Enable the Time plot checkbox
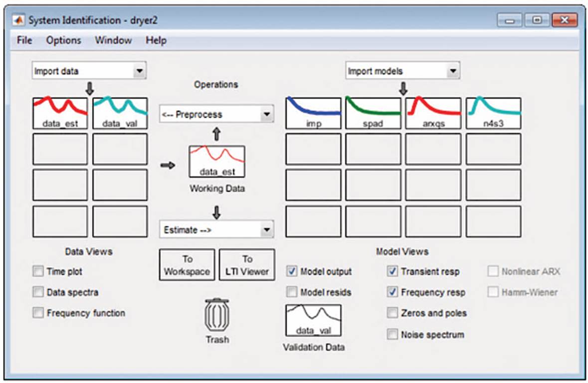 coord(38,272)
